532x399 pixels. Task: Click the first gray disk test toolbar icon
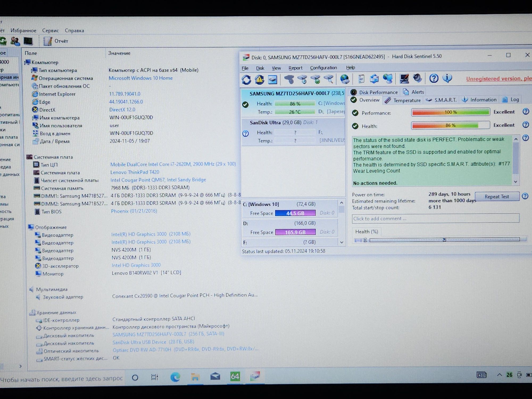(x=289, y=79)
